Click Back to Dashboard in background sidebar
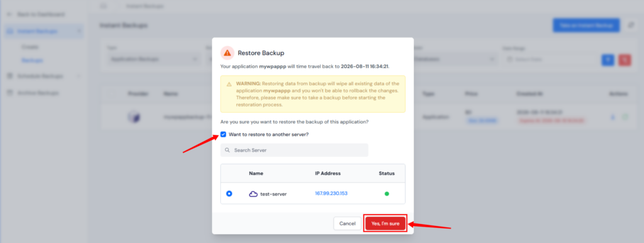644x243 pixels. (x=41, y=14)
